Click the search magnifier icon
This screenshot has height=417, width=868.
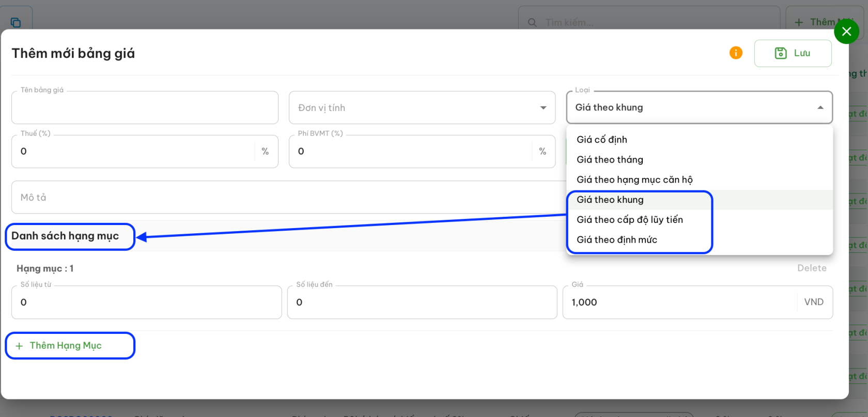532,23
